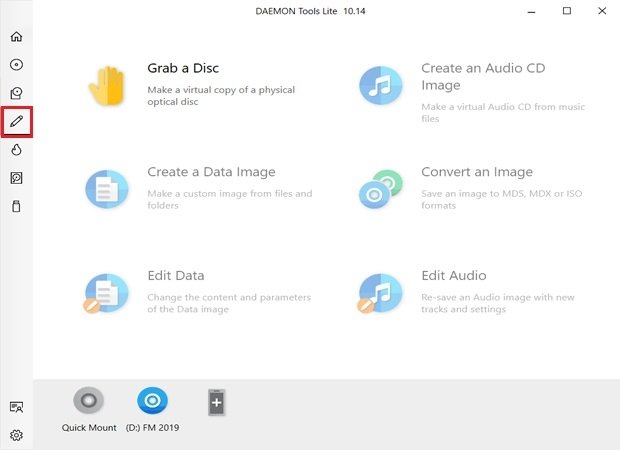Click the Edit Data document icon
620x450 pixels.
pyautogui.click(x=106, y=293)
